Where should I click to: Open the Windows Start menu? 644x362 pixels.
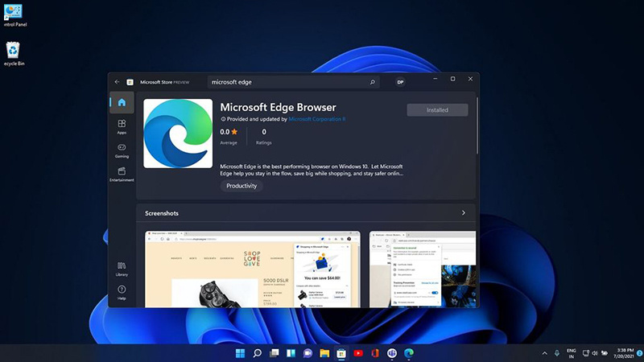(240, 353)
